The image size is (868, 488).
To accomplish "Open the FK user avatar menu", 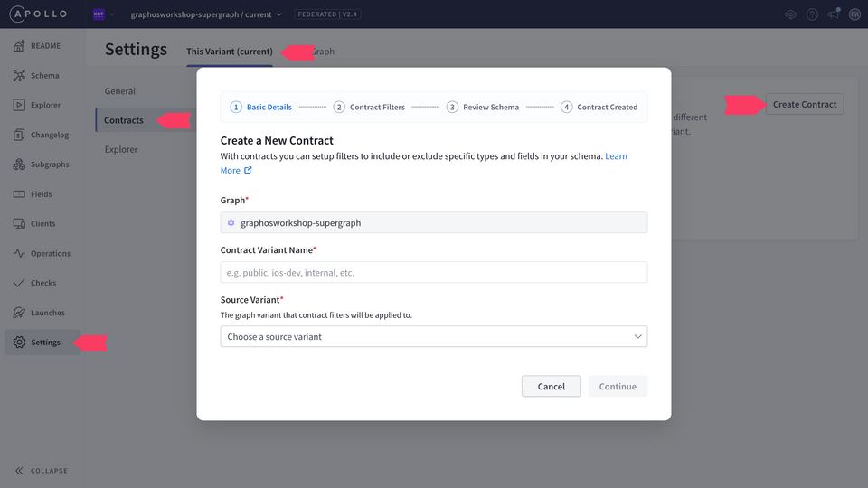I will [x=854, y=14].
